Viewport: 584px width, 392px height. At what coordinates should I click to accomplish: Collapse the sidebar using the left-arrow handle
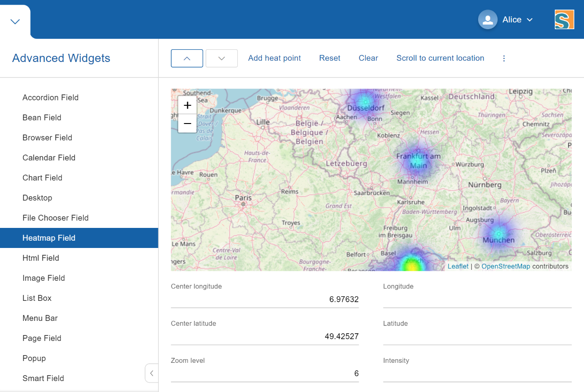click(151, 373)
